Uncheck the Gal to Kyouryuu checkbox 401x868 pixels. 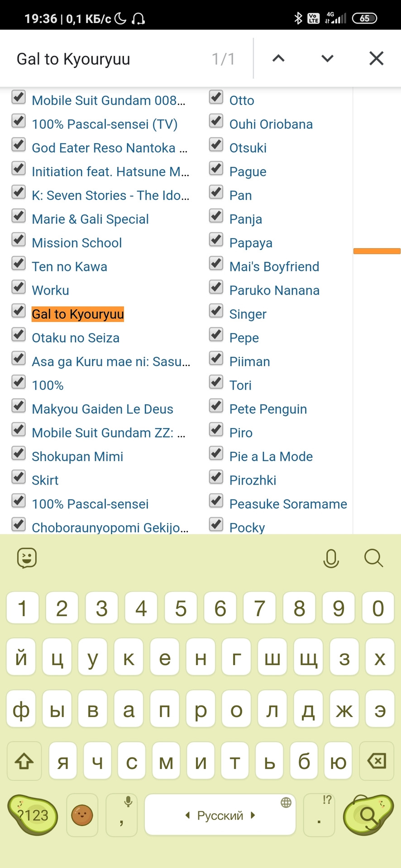point(19,311)
